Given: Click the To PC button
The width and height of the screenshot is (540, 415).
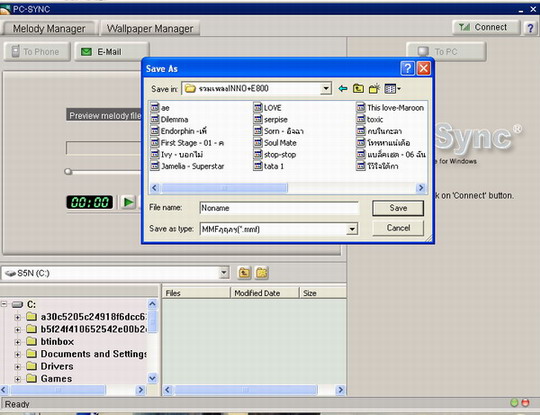Looking at the screenshot, I should click(446, 52).
